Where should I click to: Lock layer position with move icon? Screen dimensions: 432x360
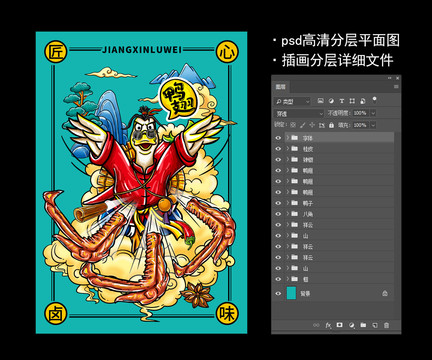(x=312, y=125)
